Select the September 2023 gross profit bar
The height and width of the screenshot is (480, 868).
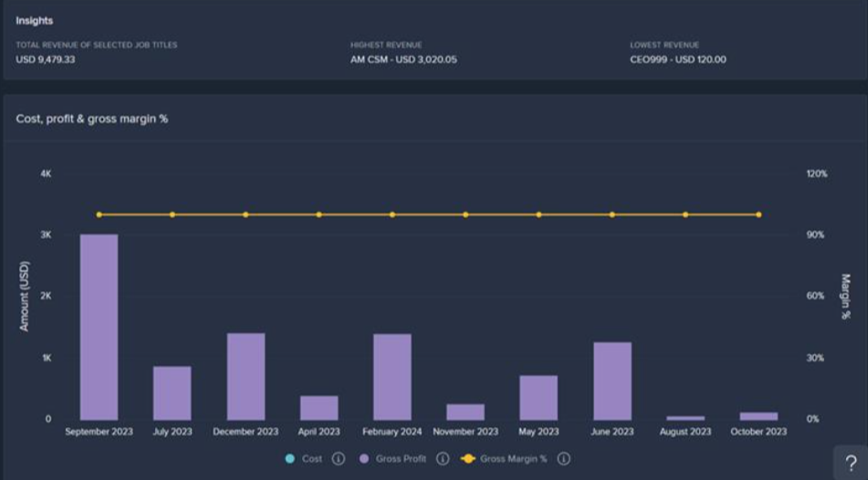click(99, 327)
